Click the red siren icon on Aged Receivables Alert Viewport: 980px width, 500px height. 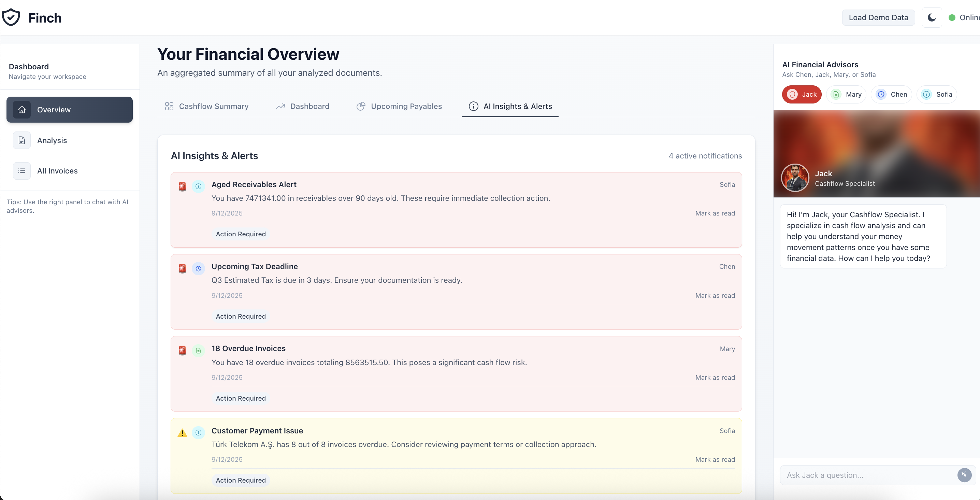click(183, 186)
